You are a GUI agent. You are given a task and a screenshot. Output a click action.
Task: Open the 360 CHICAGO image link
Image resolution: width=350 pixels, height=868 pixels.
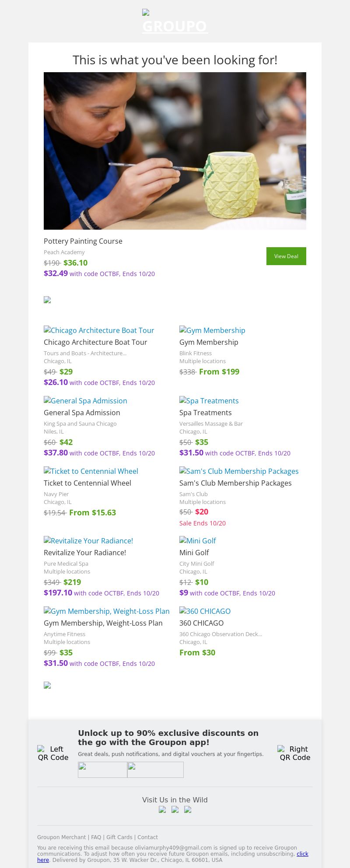point(205,611)
